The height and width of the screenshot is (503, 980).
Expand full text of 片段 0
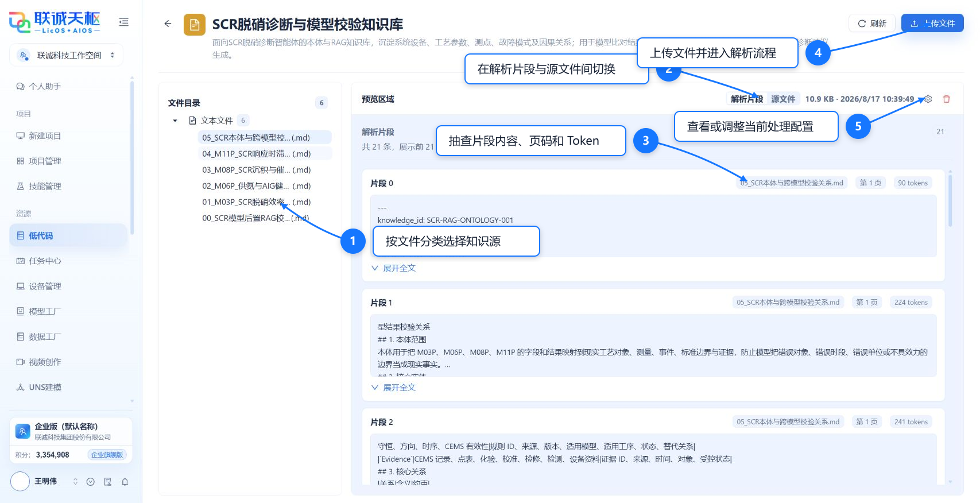pyautogui.click(x=393, y=268)
